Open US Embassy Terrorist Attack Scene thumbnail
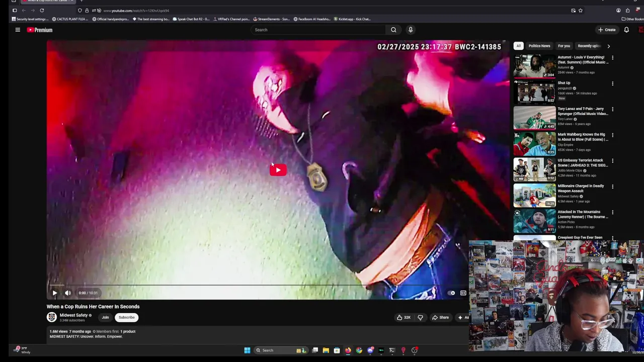The width and height of the screenshot is (644, 362). tap(534, 169)
